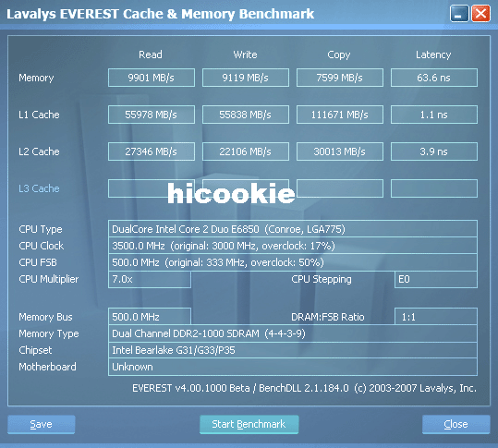Select L1 Cache Copy 111671 MB/s
The image size is (498, 448).
(x=339, y=115)
